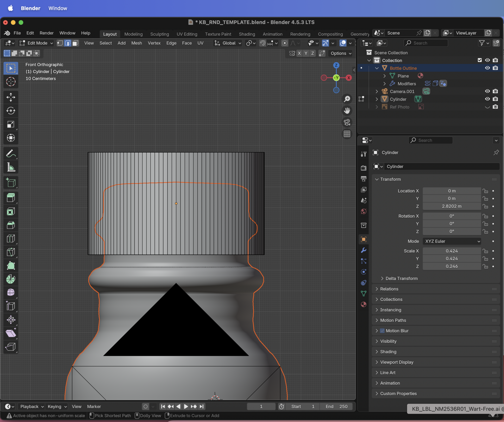This screenshot has width=504, height=422.
Task: Open the Edit Mode dropdown
Action: (x=36, y=43)
